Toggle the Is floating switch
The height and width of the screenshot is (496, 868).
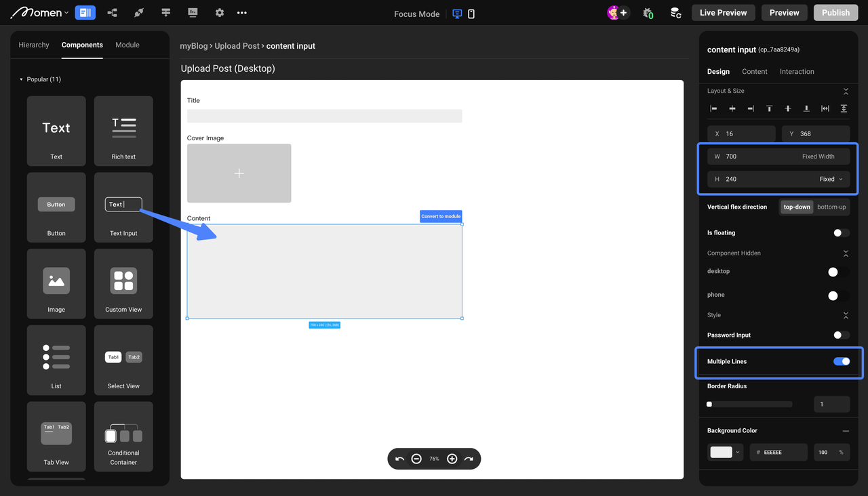pyautogui.click(x=841, y=232)
